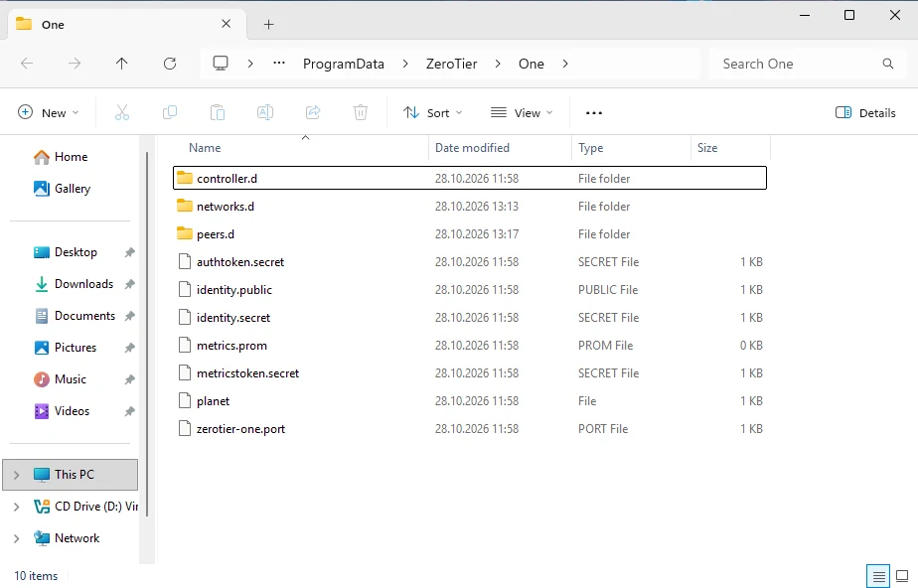
Task: Expand the CD Drive (D:) node
Action: [x=16, y=507]
